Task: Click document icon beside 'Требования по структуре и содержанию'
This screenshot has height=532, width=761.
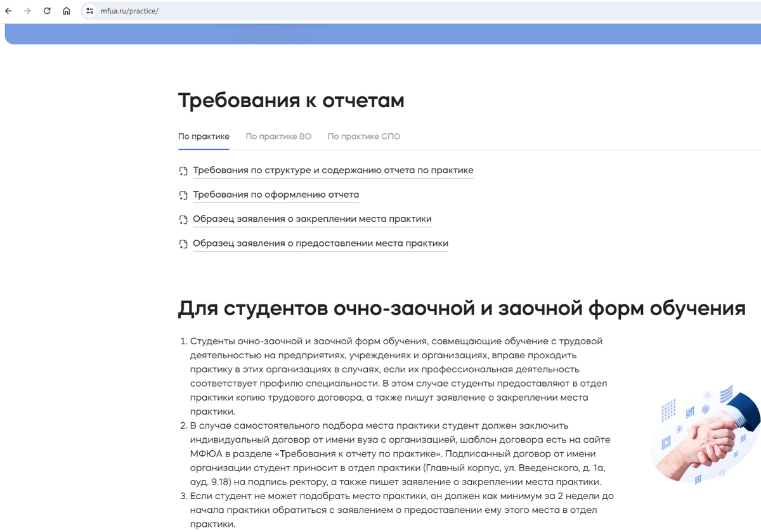Action: click(183, 171)
